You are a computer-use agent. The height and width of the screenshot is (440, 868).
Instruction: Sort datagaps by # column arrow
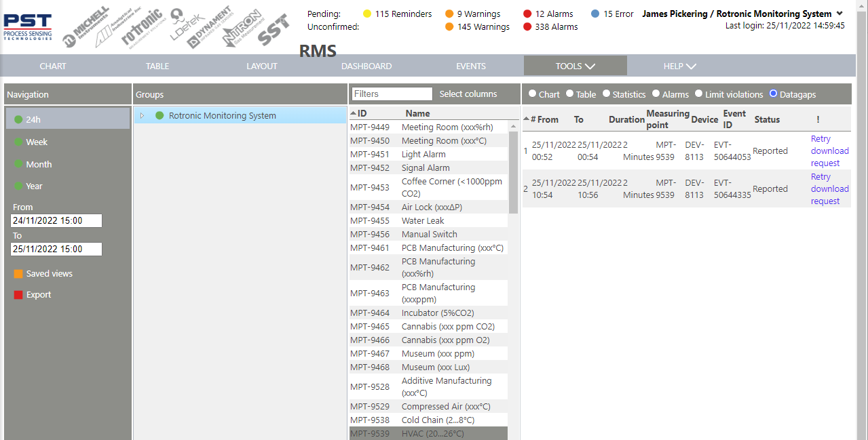526,119
